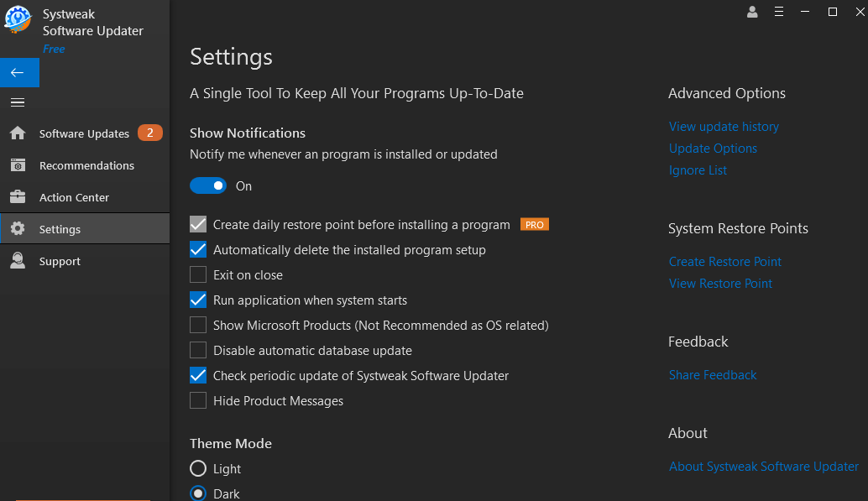This screenshot has width=868, height=501.
Task: Enable Exit on close
Action: coord(198,274)
